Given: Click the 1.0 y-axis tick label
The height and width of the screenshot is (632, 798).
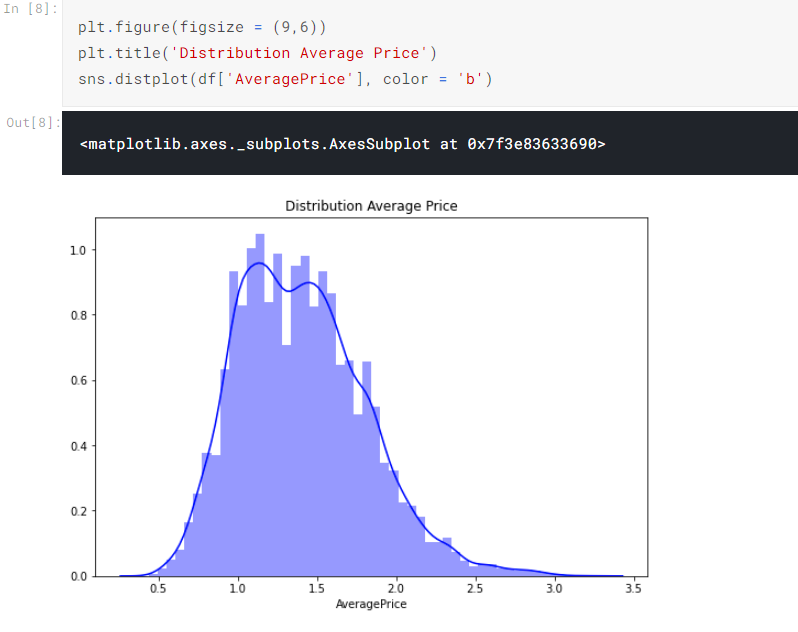Looking at the screenshot, I should tap(78, 250).
